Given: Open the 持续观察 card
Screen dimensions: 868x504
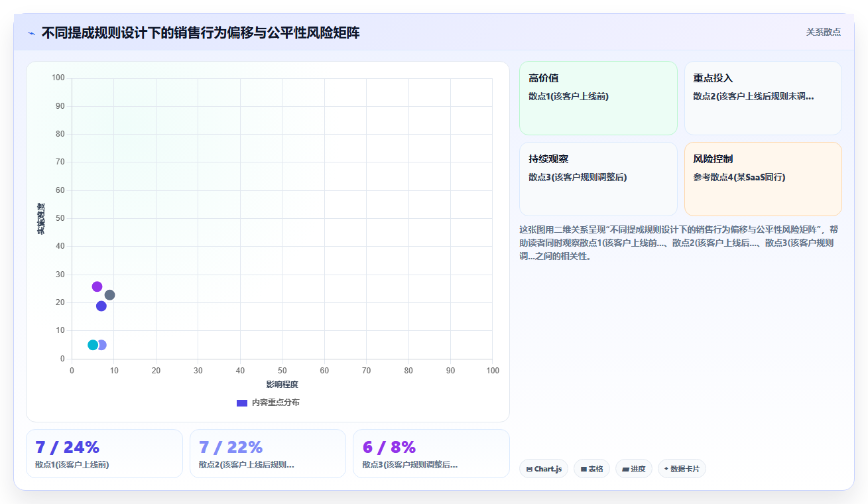Looking at the screenshot, I should (x=598, y=179).
